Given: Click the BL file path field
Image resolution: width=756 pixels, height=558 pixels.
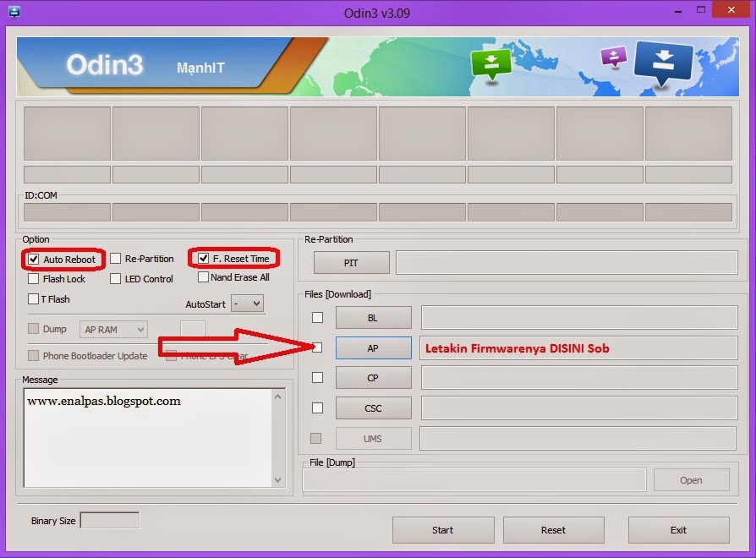Looking at the screenshot, I should point(579,318).
